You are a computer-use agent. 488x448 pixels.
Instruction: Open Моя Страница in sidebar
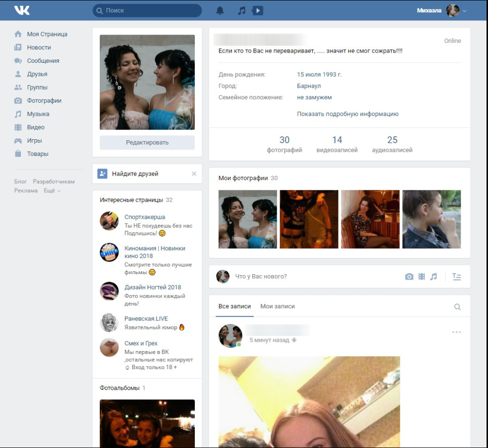(47, 34)
